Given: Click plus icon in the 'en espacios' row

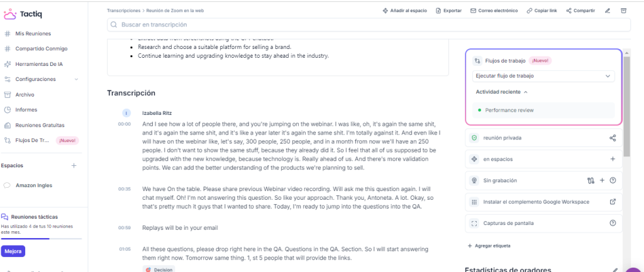Looking at the screenshot, I should tap(613, 160).
